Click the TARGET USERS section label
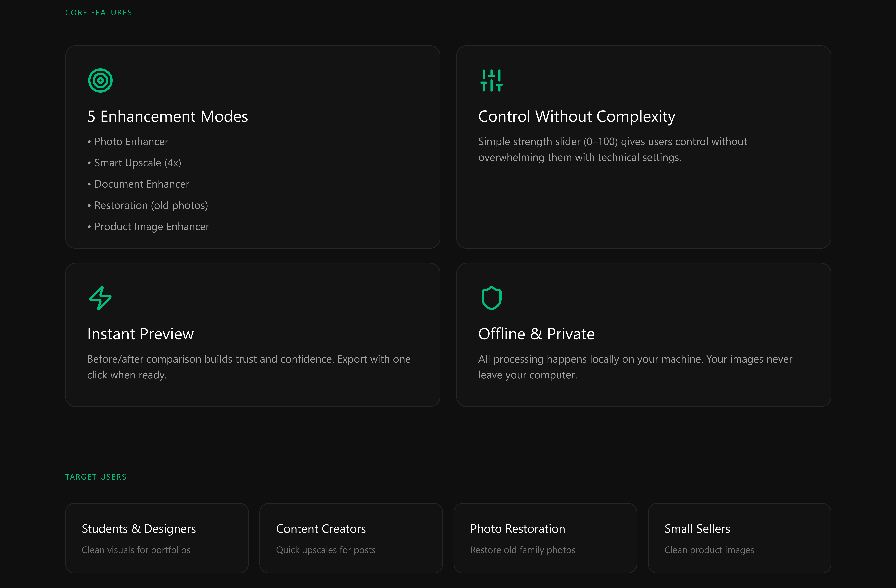The image size is (896, 588). coord(96,477)
